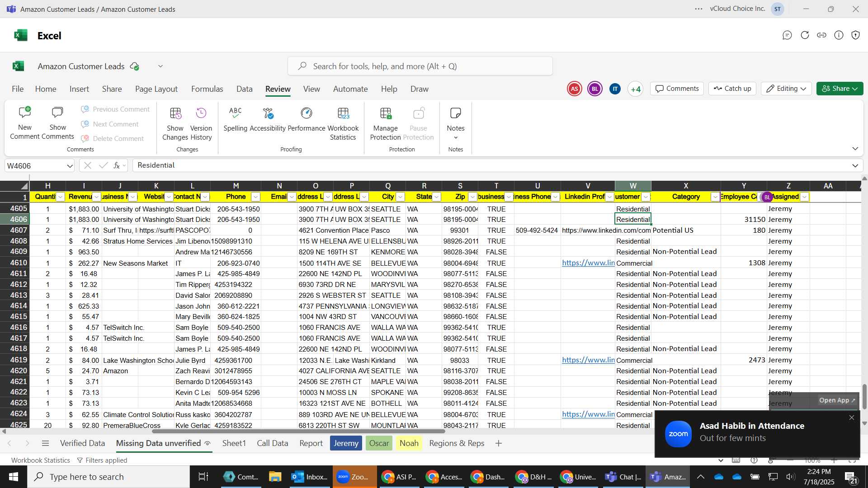Image resolution: width=868 pixels, height=488 pixels.
Task: Click Windows Start button
Action: click(14, 477)
